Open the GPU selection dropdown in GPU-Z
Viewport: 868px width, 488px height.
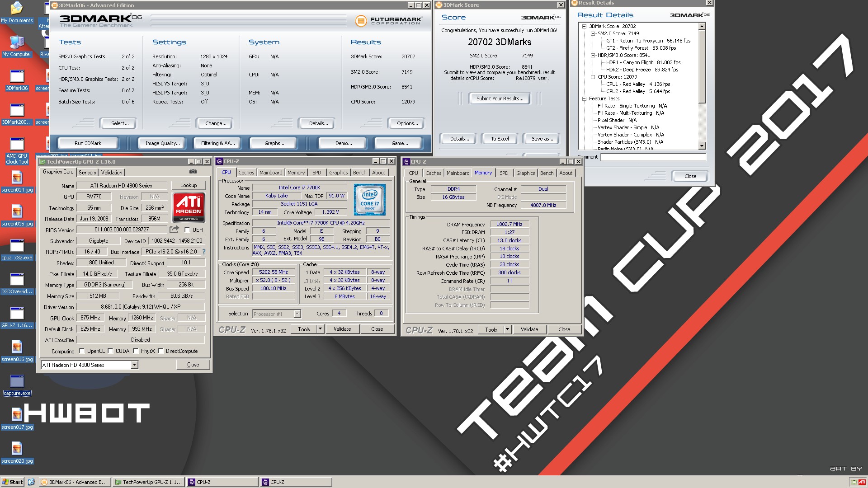pos(134,365)
